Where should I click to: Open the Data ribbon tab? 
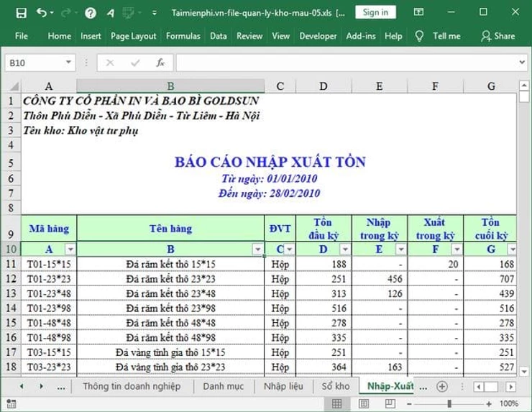point(218,36)
